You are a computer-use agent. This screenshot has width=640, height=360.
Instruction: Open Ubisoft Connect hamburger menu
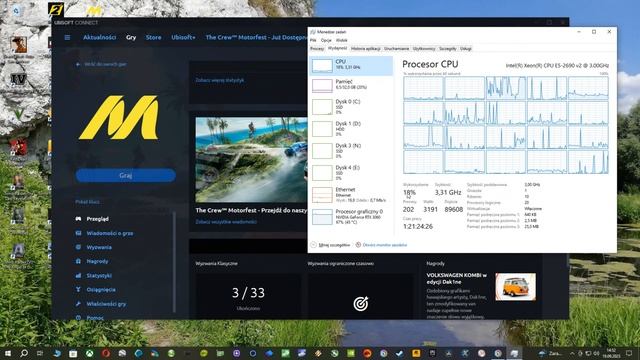(67, 38)
